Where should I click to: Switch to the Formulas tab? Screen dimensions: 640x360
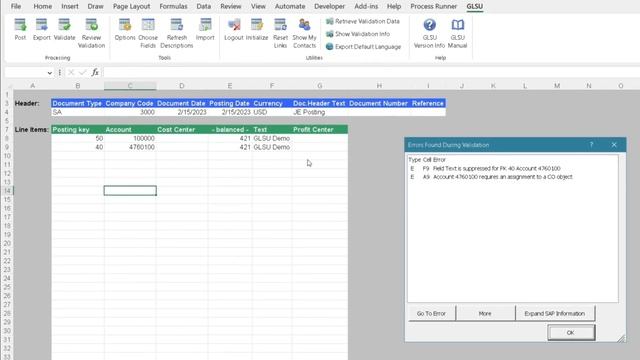tap(173, 7)
